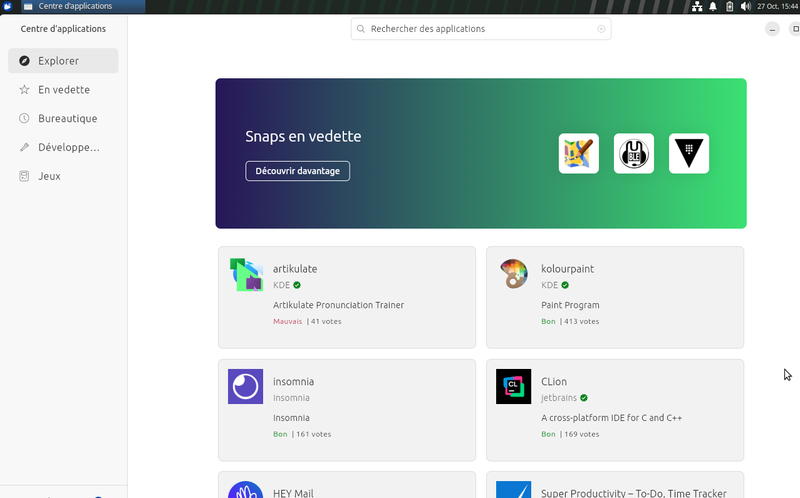Open the insomnia app title
800x498 pixels.
[293, 382]
